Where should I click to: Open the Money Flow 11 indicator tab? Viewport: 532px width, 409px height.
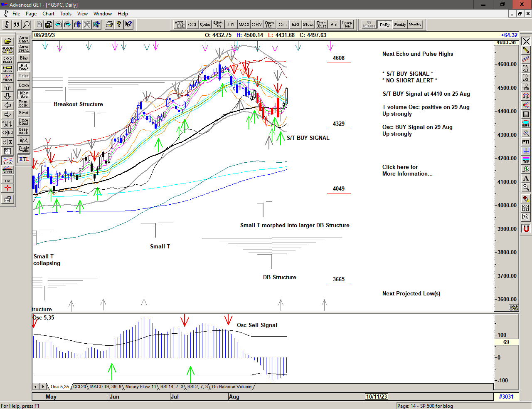pos(140,387)
